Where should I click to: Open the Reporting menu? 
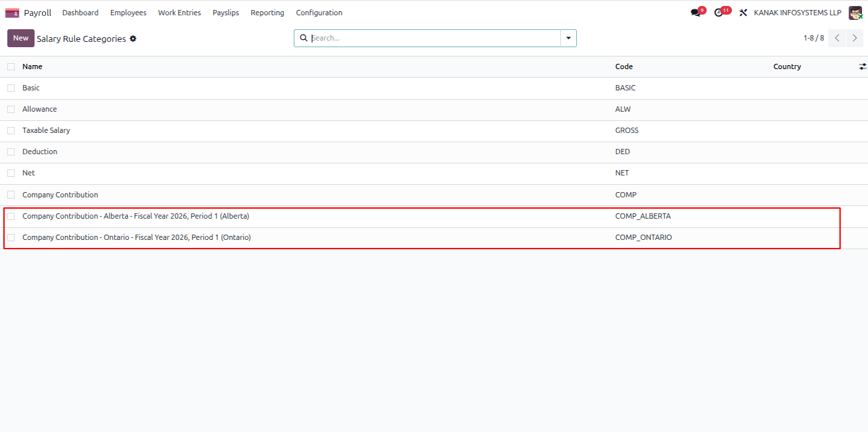click(267, 13)
